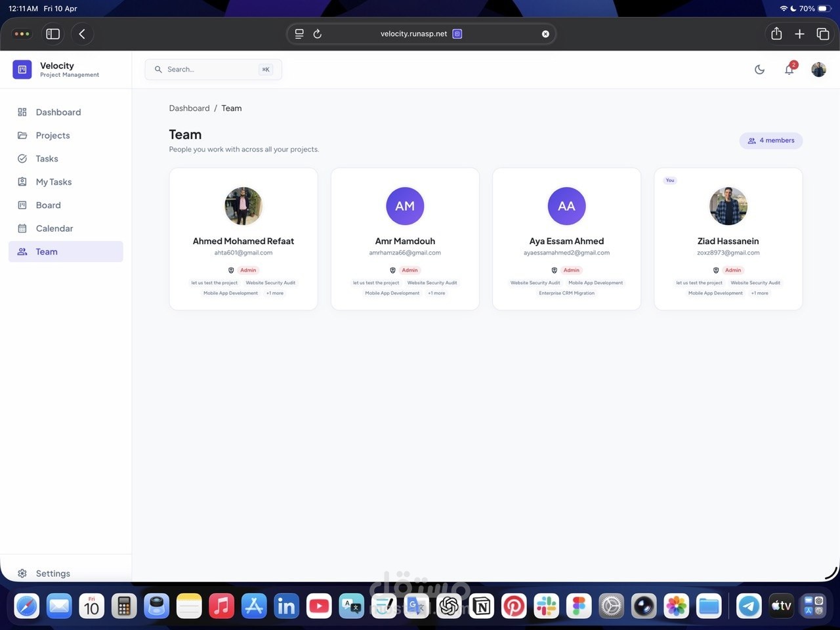Click the Velocity logo icon
This screenshot has height=630, width=840.
point(22,69)
